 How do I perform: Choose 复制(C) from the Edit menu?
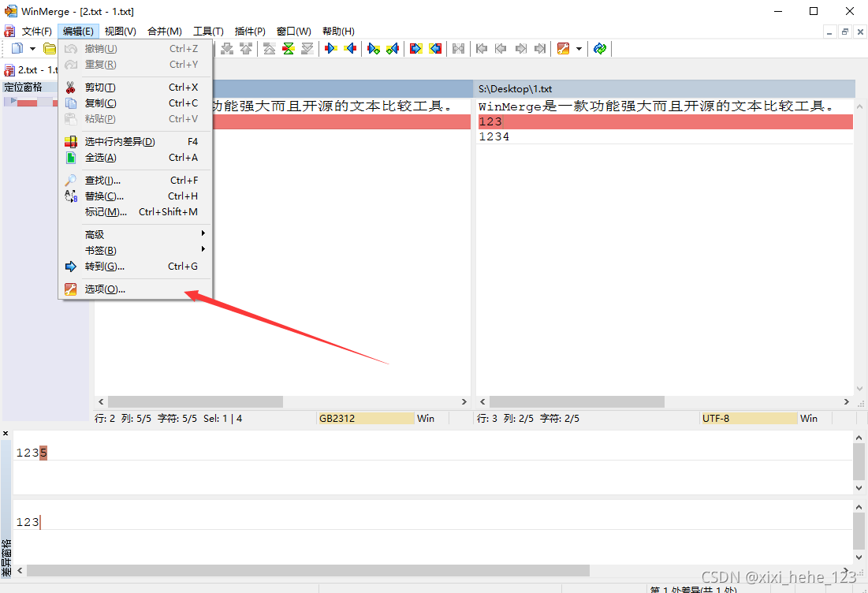point(135,103)
